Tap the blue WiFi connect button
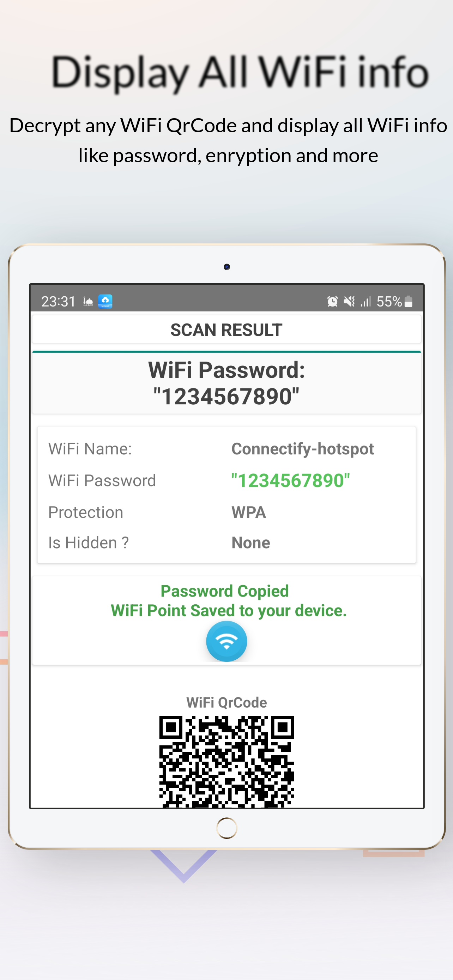This screenshot has height=980, width=453. (x=226, y=641)
